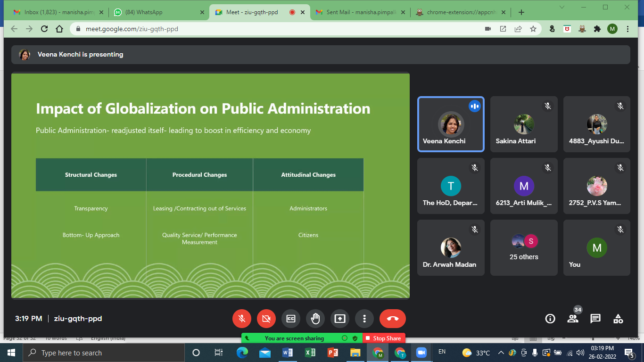Open the chat with everyone icon
Screen dimensions: 644x362
[595, 319]
